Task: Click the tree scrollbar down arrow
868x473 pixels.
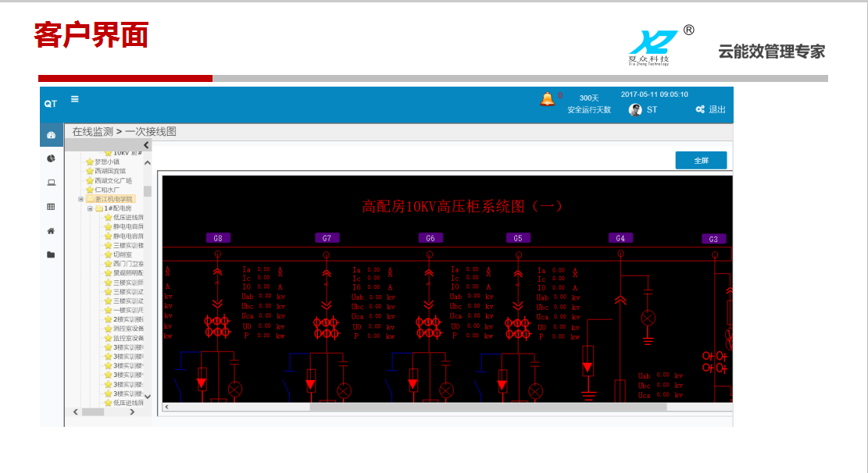Action: (x=147, y=397)
